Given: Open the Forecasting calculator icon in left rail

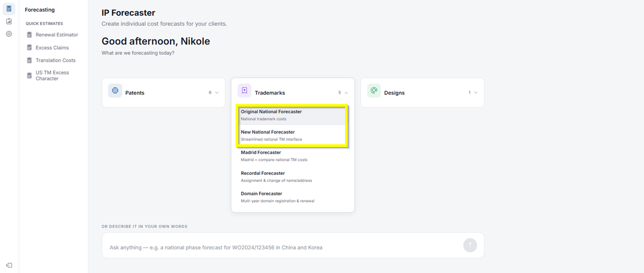Looking at the screenshot, I should point(9,9).
